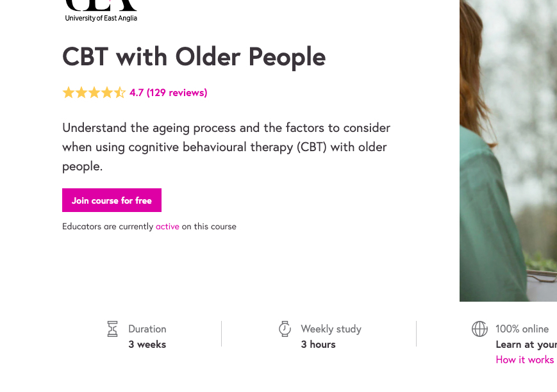Image resolution: width=557 pixels, height=392 pixels.
Task: Click the fourth rating star
Action: pos(107,93)
